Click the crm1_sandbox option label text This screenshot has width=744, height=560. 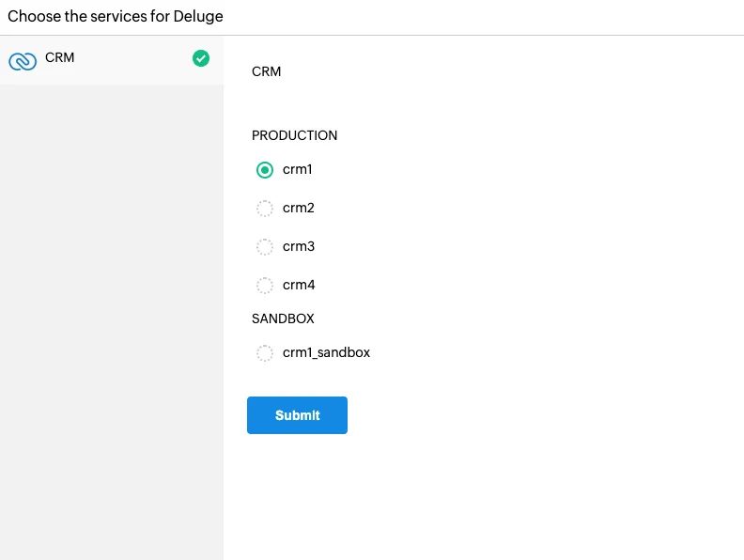coord(327,352)
